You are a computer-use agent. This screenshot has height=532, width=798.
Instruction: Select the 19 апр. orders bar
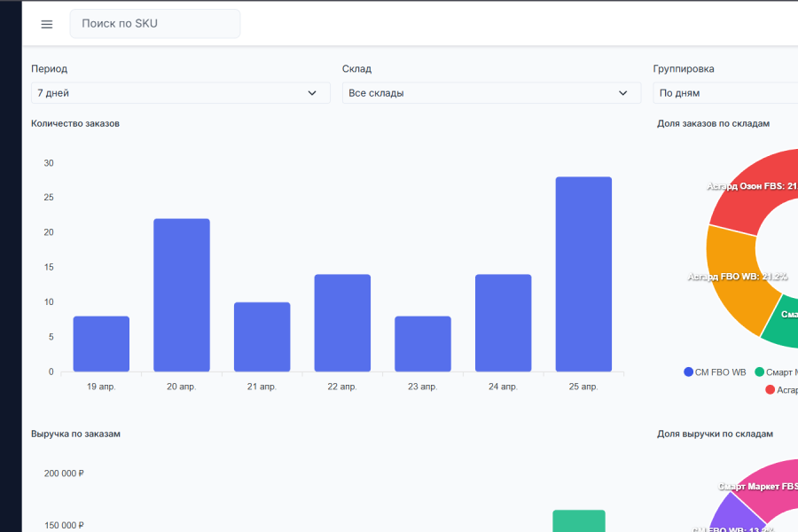[101, 344]
